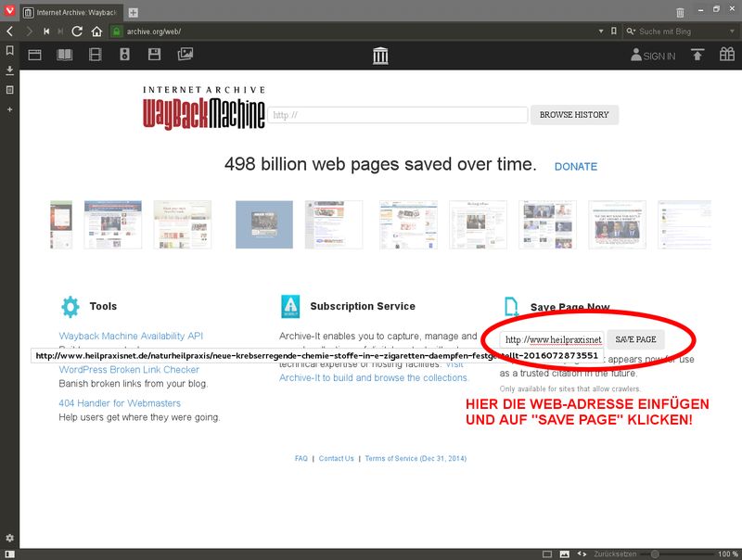Open page actions code icon in status bar
Screen dimensions: 742x560
[582, 554]
